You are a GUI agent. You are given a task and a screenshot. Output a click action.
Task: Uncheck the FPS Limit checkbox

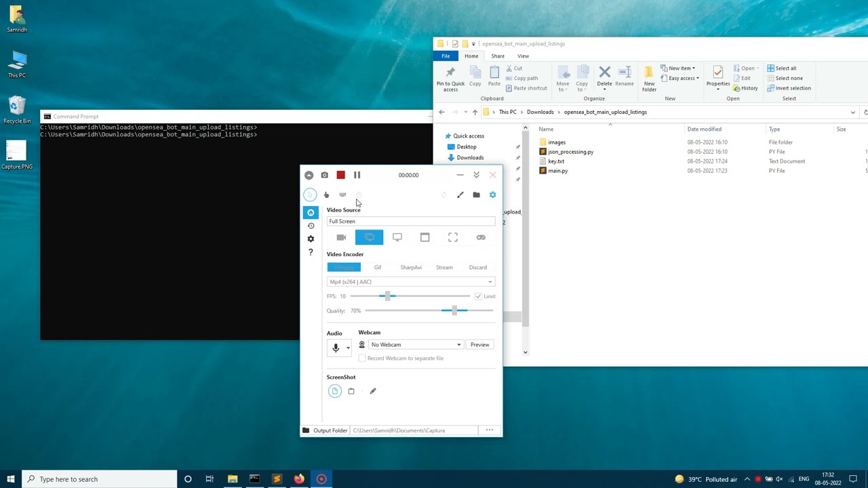pos(478,296)
